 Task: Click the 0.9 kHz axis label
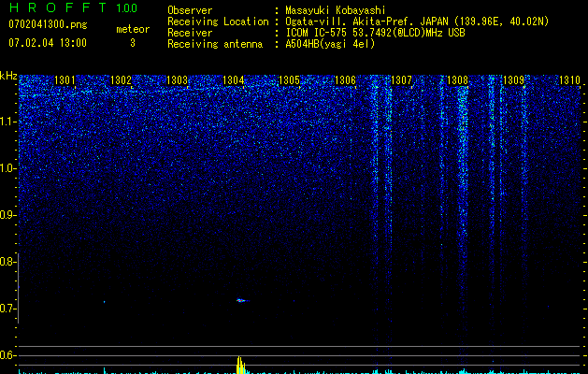click(8, 215)
